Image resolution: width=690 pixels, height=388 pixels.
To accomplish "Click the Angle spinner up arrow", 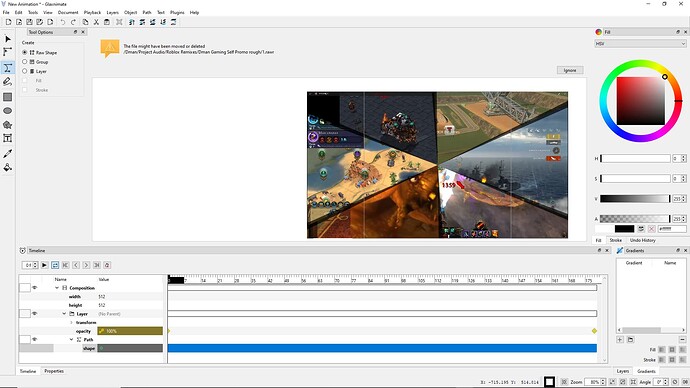I will point(665,380).
